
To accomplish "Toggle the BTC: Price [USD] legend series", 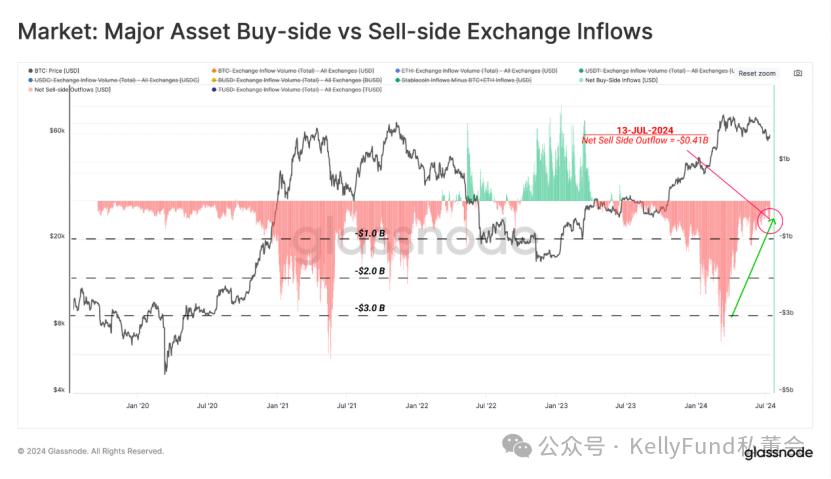I will click(x=54, y=70).
